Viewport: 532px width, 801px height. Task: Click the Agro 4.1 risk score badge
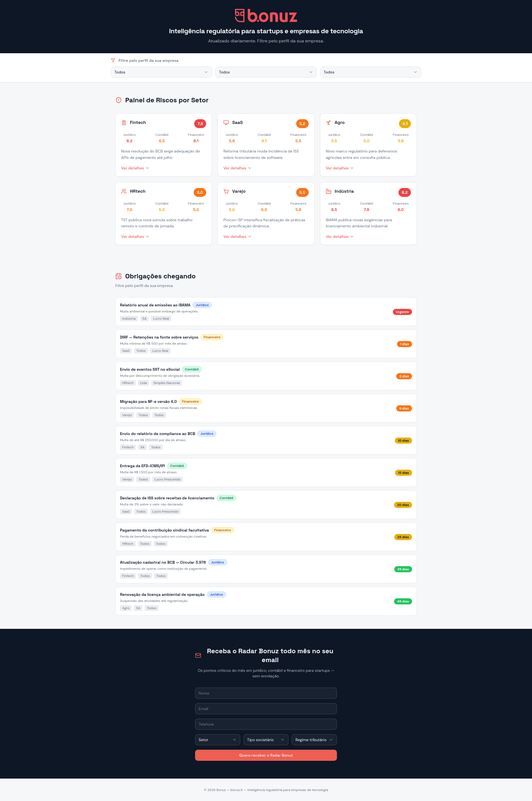[x=405, y=124]
